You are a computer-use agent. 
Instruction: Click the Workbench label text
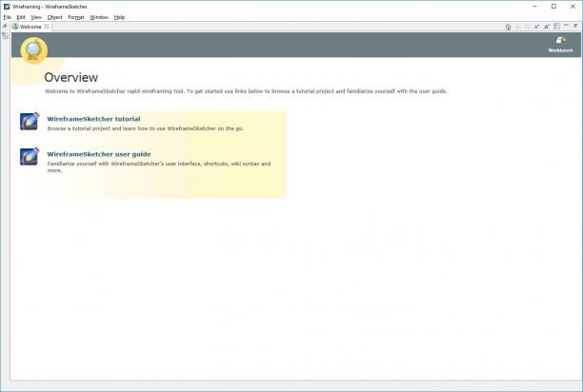pos(561,50)
